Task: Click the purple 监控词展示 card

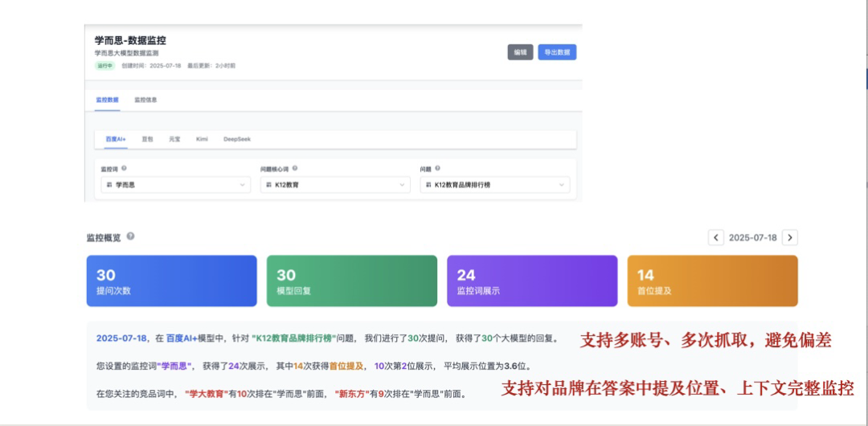Action: [x=532, y=281]
